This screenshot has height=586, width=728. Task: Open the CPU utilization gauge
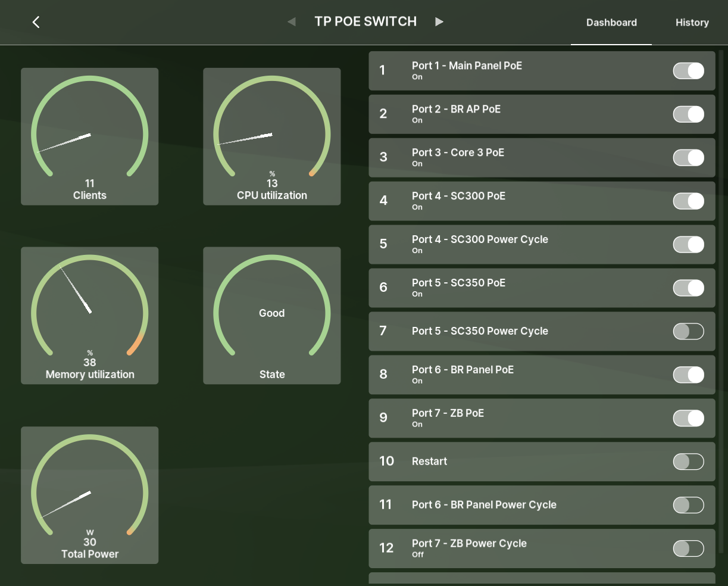point(272,136)
